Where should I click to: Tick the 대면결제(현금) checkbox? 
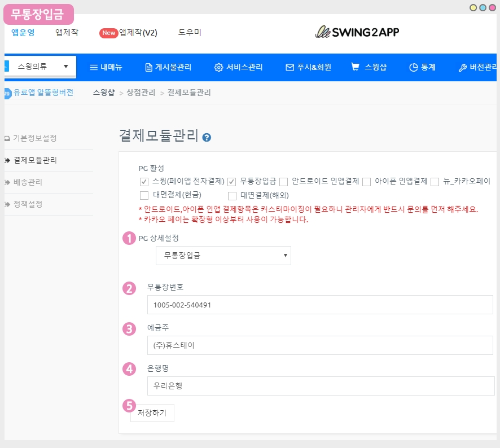144,195
